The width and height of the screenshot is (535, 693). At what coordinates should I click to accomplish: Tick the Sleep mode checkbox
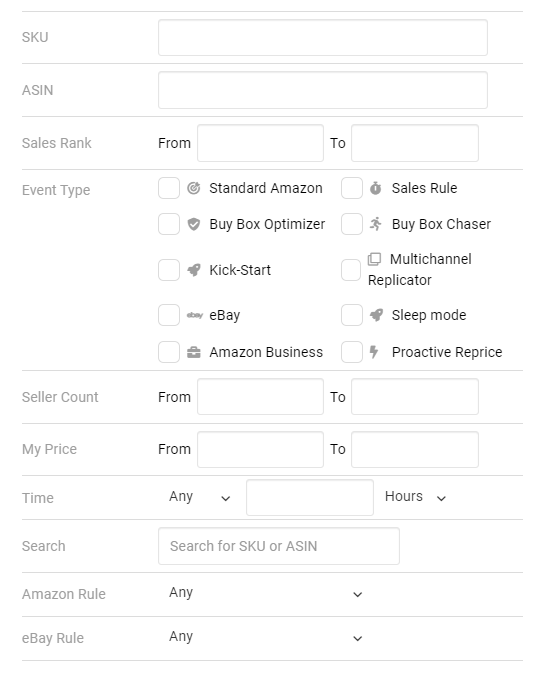click(352, 315)
